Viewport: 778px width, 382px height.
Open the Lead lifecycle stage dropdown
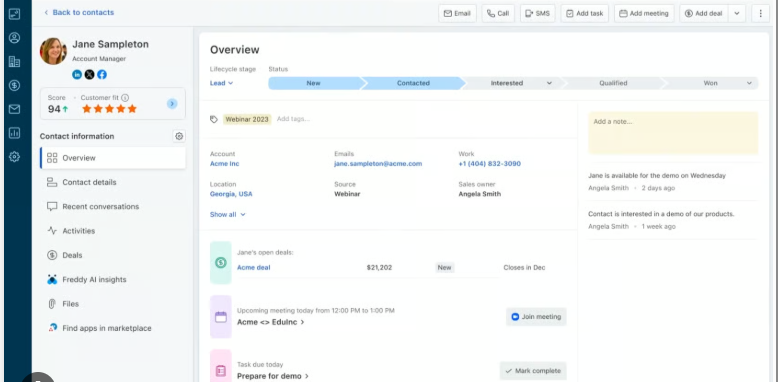pos(221,83)
